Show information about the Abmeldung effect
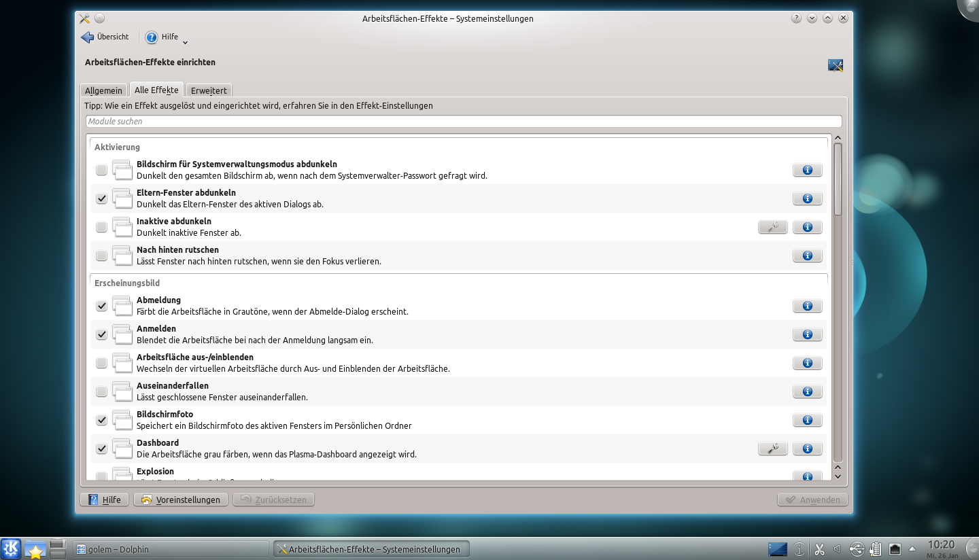Image resolution: width=979 pixels, height=560 pixels. point(807,305)
